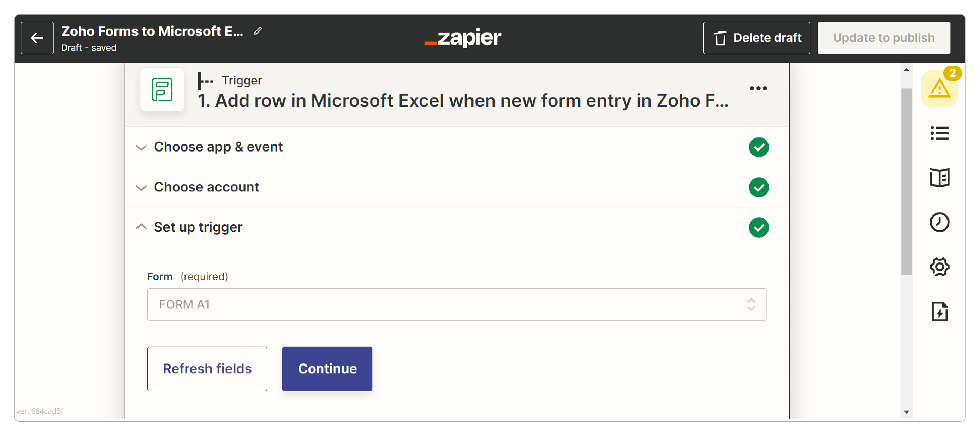Screen dimensions: 980x436
Task: Click the Zoho Forms app icon
Action: point(162,89)
